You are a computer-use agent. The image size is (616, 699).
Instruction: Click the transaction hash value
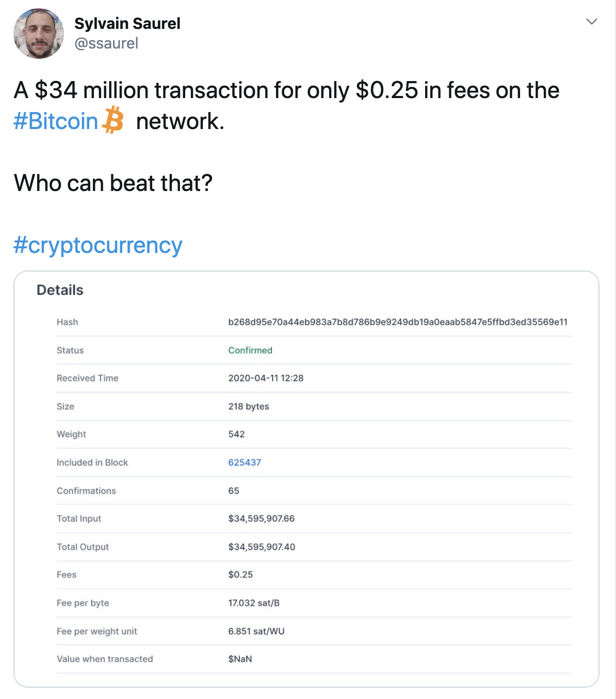tap(397, 322)
